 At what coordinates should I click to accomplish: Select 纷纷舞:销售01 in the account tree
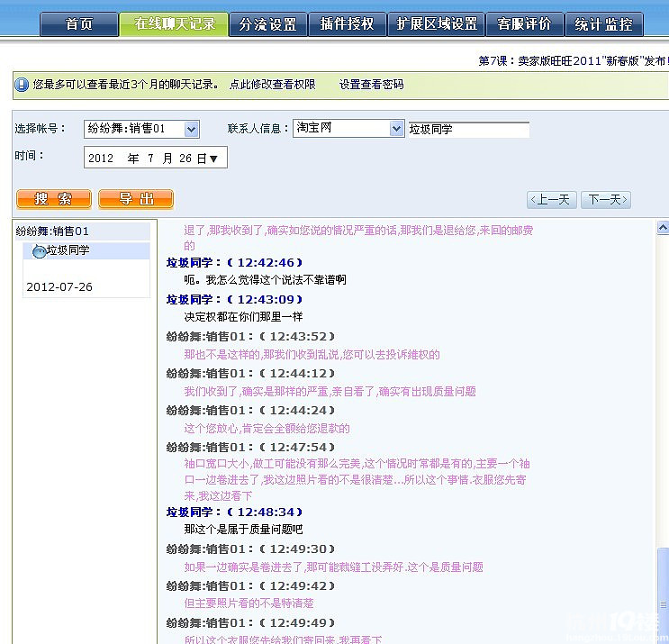[52, 231]
